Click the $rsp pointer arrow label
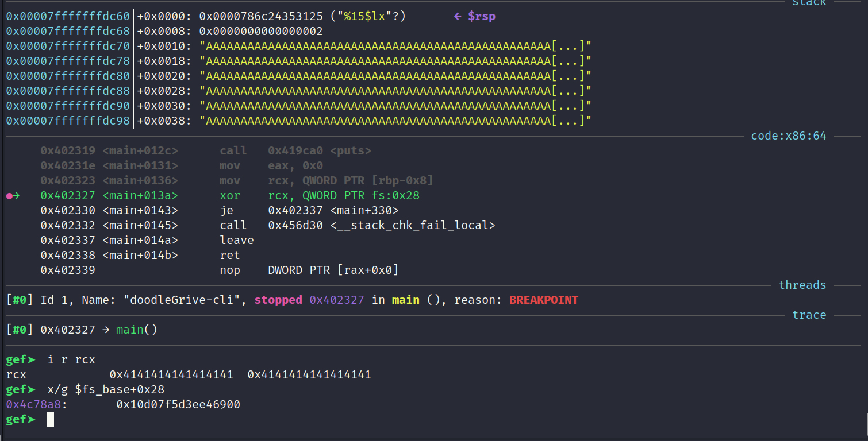Screen dimensions: 868x441 (x=474, y=17)
